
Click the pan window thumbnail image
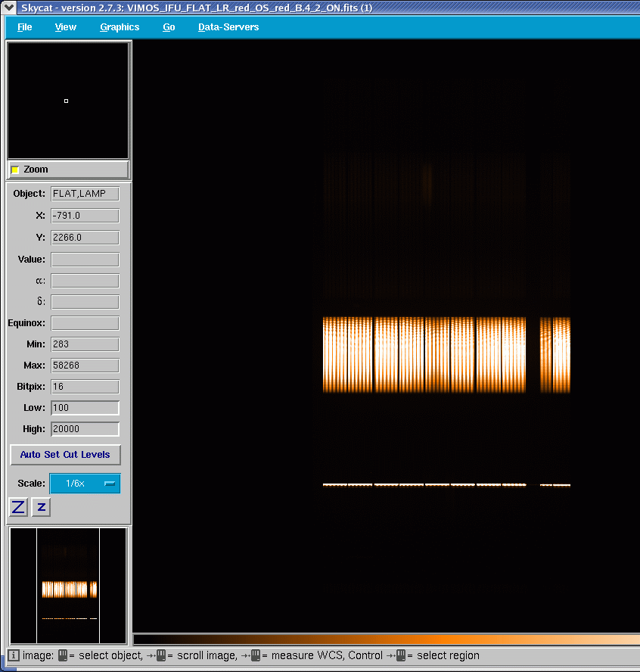(x=68, y=586)
